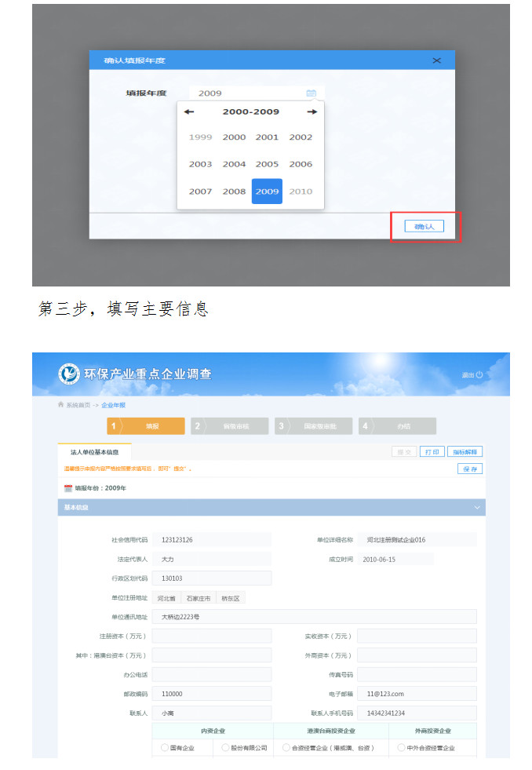Click the home icon beside 系统首页
Viewport: 532px width, 770px height.
(x=60, y=405)
